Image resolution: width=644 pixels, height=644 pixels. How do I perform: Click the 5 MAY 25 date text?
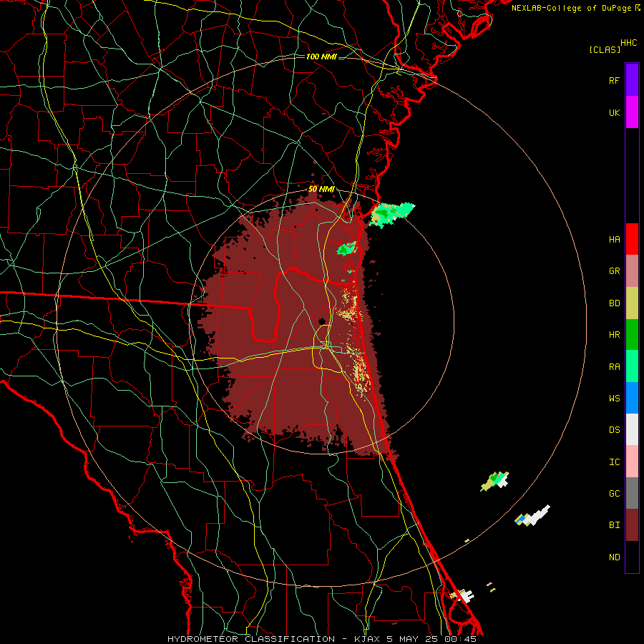pyautogui.click(x=412, y=639)
